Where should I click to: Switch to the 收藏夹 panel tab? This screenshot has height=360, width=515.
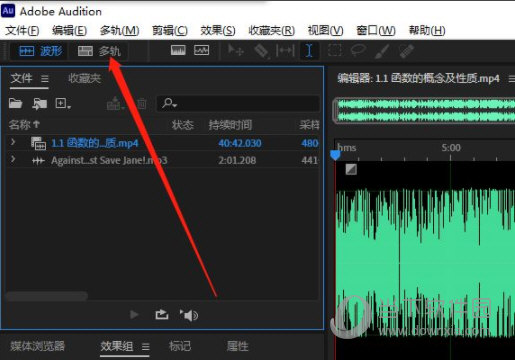click(84, 79)
